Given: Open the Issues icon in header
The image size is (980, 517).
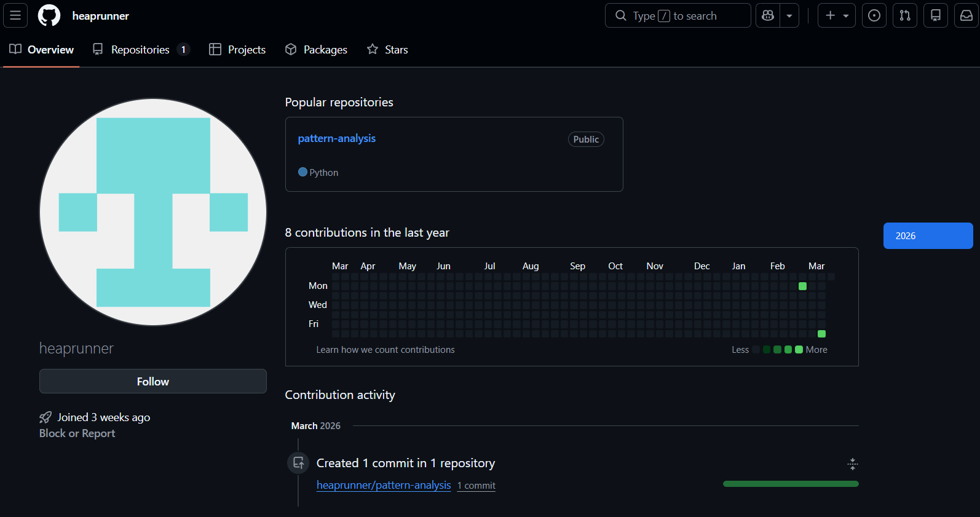Looking at the screenshot, I should coord(874,15).
